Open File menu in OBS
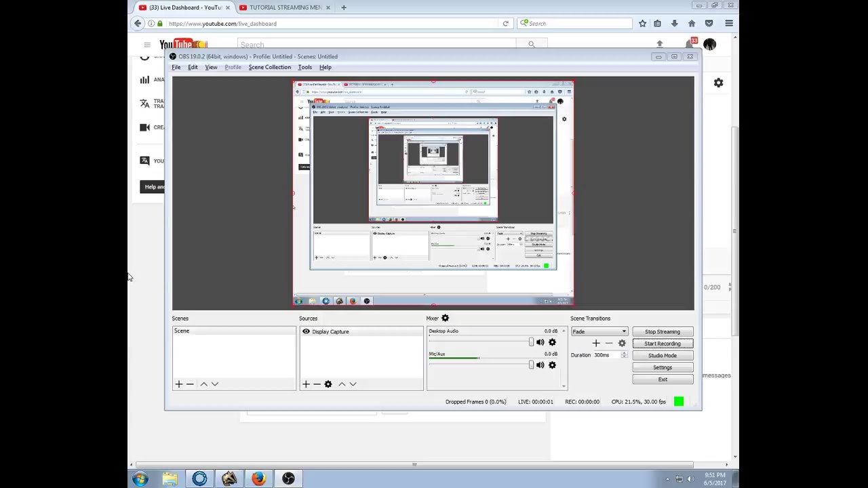This screenshot has height=488, width=868. (176, 67)
